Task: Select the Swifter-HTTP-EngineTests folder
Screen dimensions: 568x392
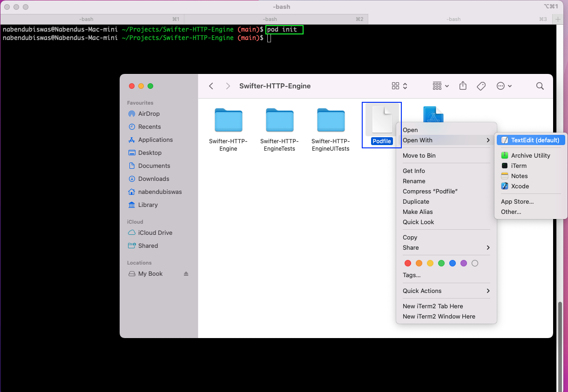Action: point(279,120)
